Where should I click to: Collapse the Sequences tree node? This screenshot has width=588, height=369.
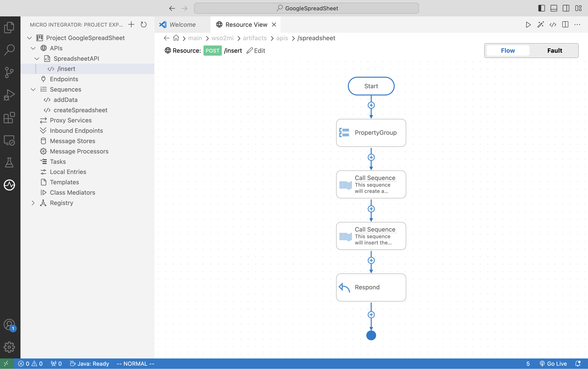pyautogui.click(x=33, y=90)
